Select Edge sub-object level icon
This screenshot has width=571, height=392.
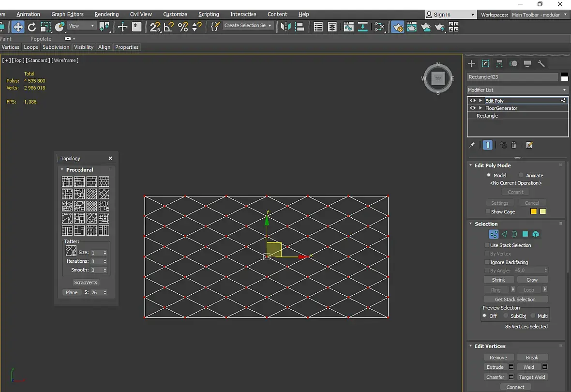click(x=504, y=234)
